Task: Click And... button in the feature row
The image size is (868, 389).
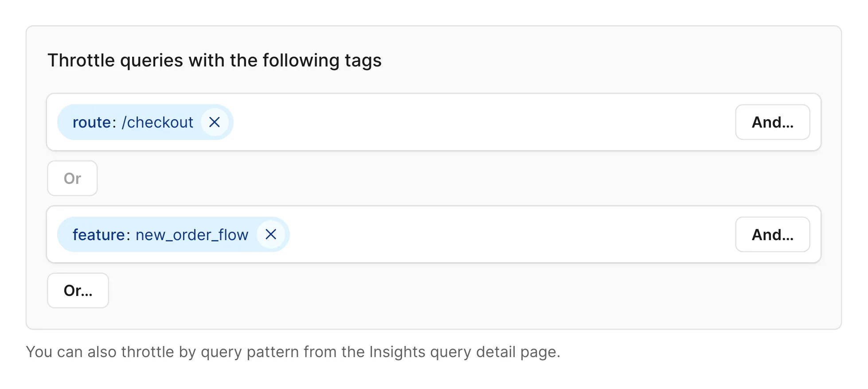Action: [x=772, y=234]
